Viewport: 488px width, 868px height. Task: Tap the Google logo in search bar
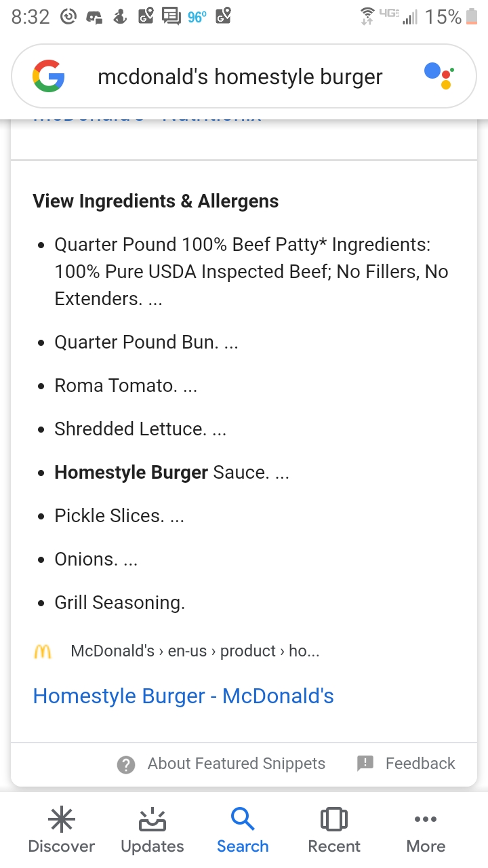(49, 76)
